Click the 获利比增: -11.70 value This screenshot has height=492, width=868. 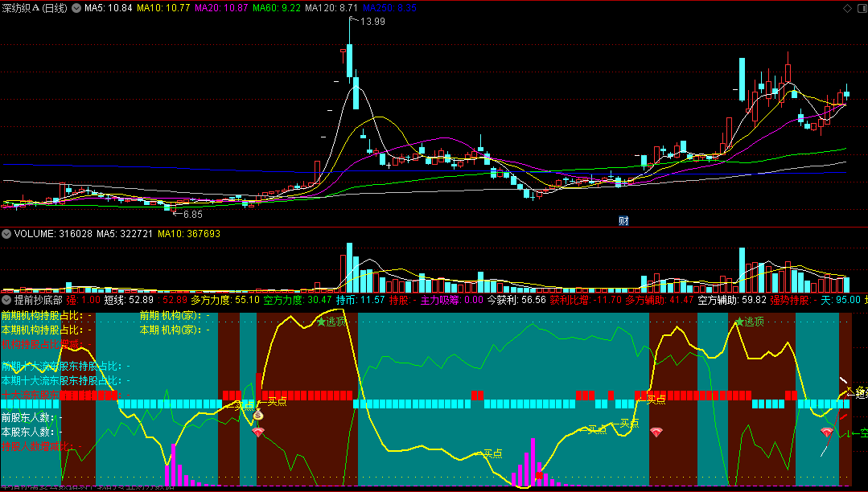pyautogui.click(x=586, y=300)
